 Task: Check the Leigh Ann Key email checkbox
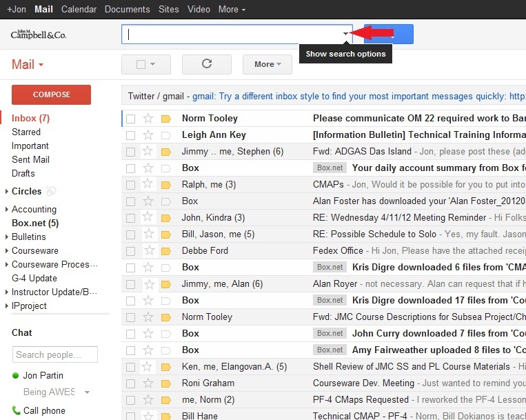pos(130,135)
